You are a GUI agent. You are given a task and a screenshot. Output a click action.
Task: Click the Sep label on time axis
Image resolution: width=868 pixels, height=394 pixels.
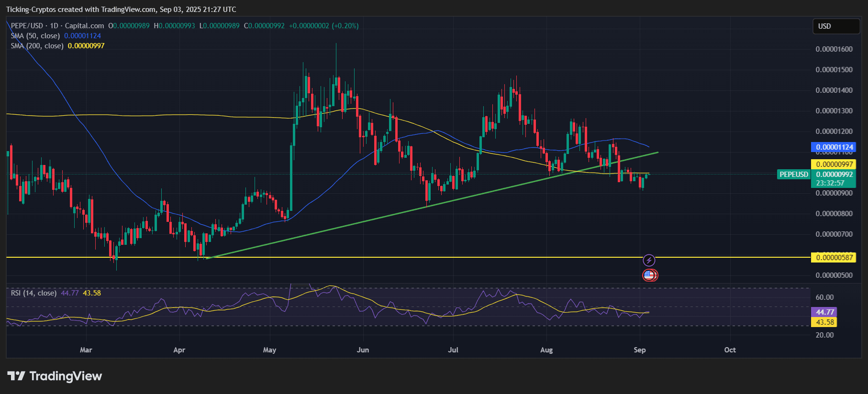point(640,350)
